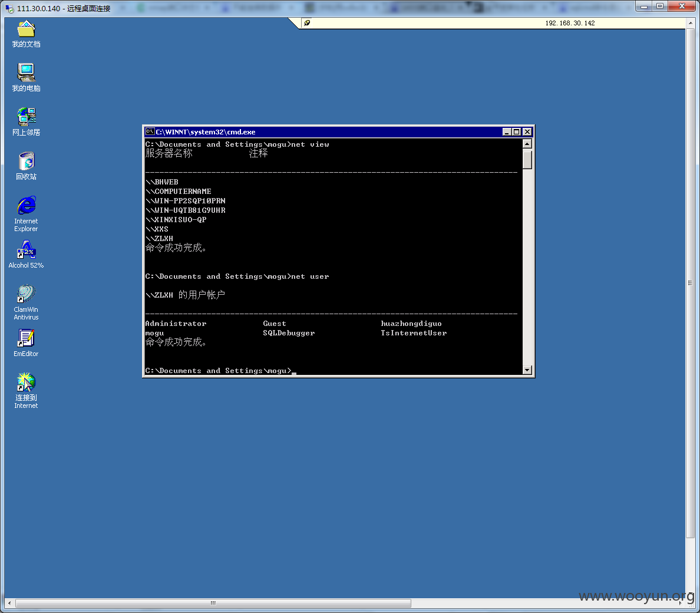The image size is (700, 613).
Task: Click the 192.168.30.142 connection bar label
Action: (x=570, y=23)
